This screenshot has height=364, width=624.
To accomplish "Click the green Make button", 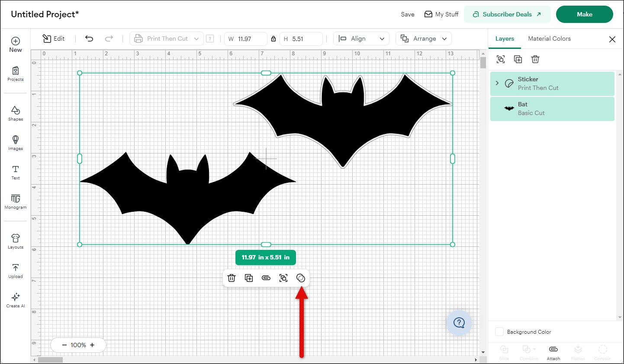I will click(584, 14).
